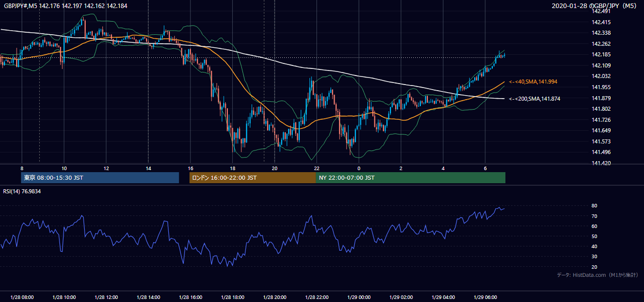The image size is (644, 302).
Task: Click the 1/28 14:00 time axis label
Action: (148, 297)
